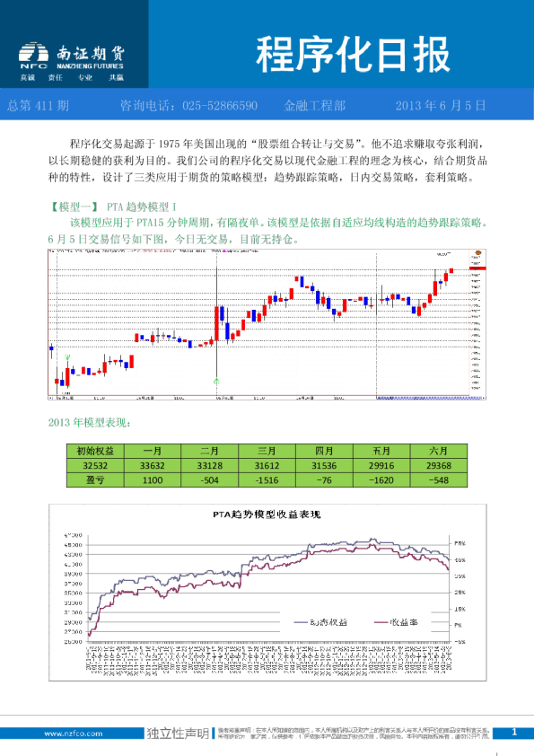Click the chart title PTA趋势模型收益表现
534x756 pixels.
[267, 514]
